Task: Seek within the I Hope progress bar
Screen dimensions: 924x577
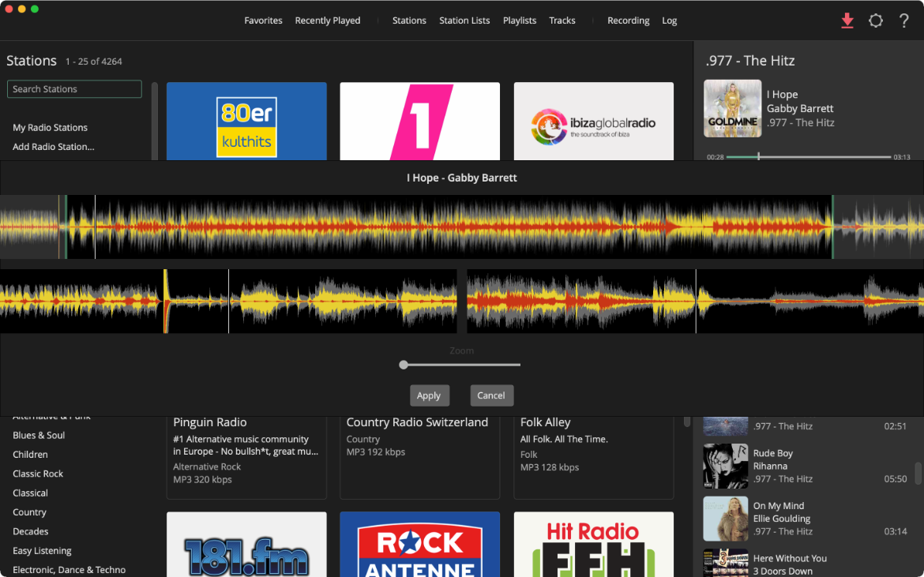Action: [810, 156]
